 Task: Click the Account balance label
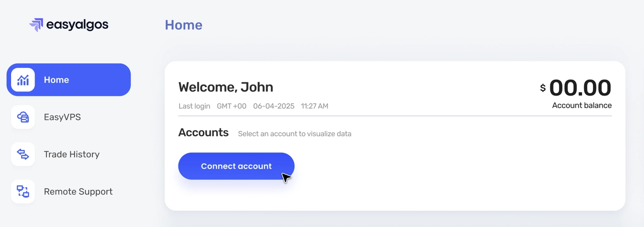click(582, 106)
